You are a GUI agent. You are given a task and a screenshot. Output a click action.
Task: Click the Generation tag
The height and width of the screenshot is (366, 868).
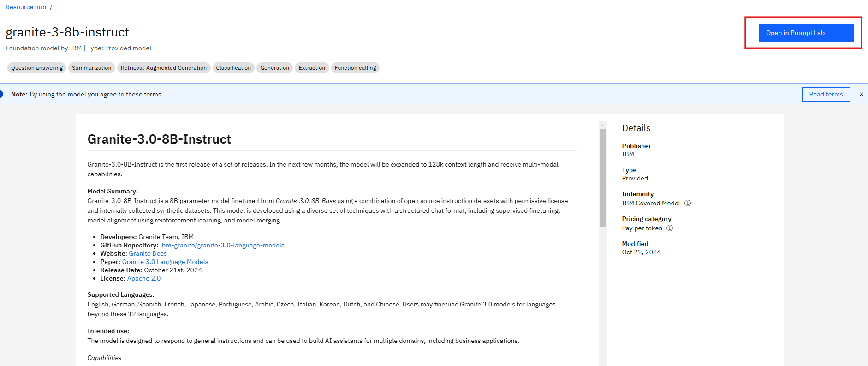274,68
